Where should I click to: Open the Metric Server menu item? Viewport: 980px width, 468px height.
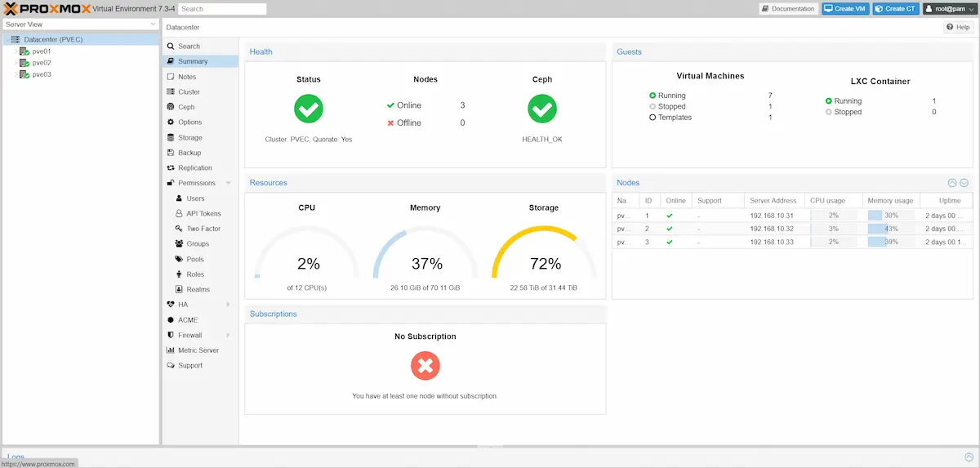tap(200, 350)
